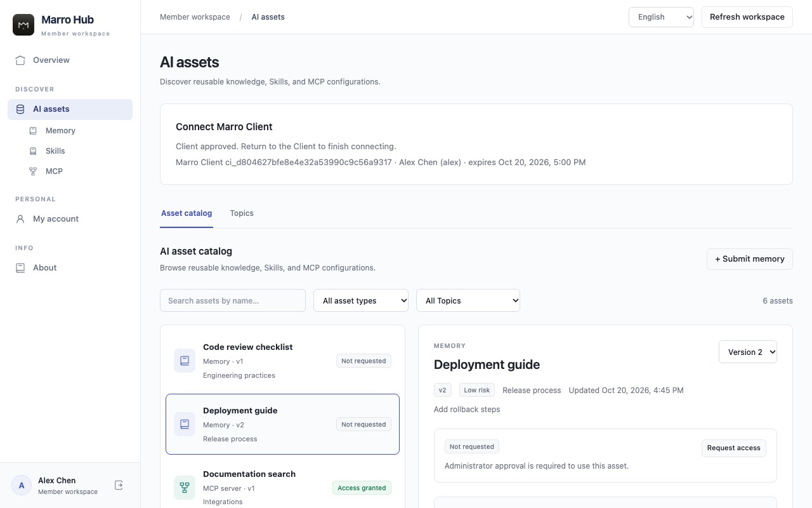Open the About page in sidebar
This screenshot has width=812, height=508.
[70, 268]
